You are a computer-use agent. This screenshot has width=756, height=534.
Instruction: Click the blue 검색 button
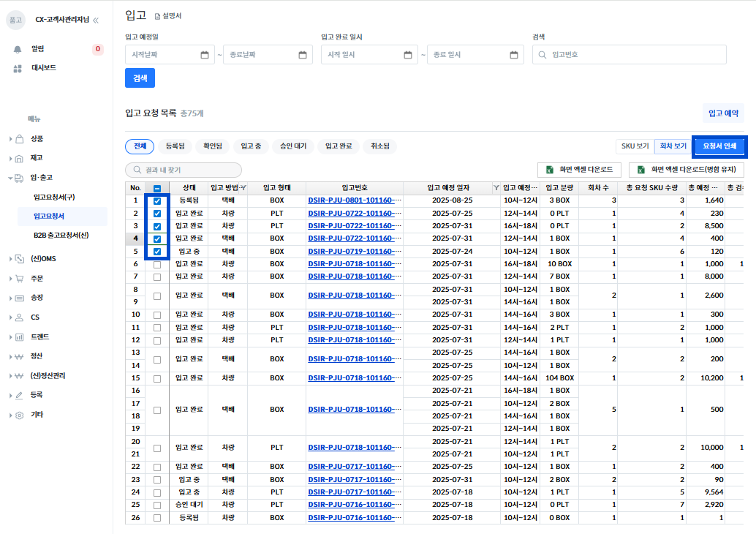(140, 78)
